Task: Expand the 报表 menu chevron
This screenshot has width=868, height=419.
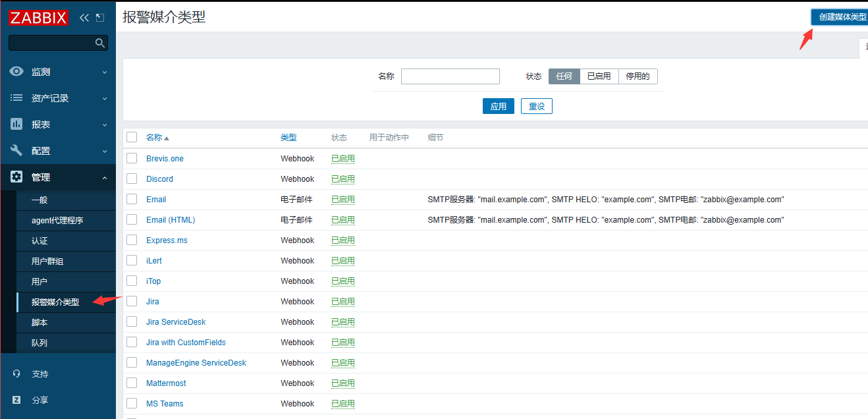Action: click(105, 125)
